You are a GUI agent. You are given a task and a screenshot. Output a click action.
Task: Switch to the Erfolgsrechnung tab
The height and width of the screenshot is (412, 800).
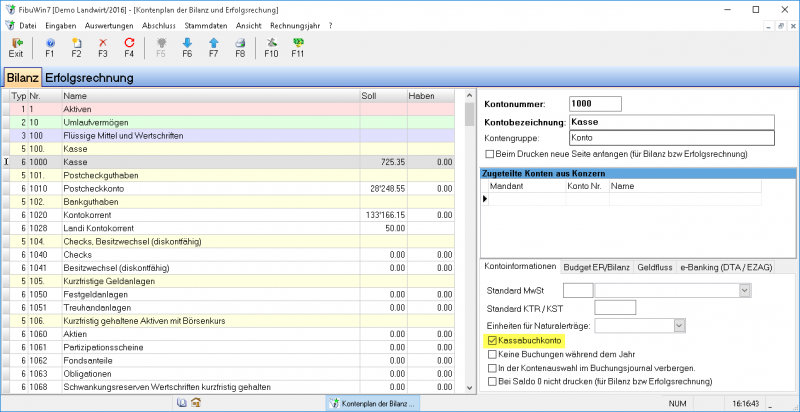click(89, 78)
